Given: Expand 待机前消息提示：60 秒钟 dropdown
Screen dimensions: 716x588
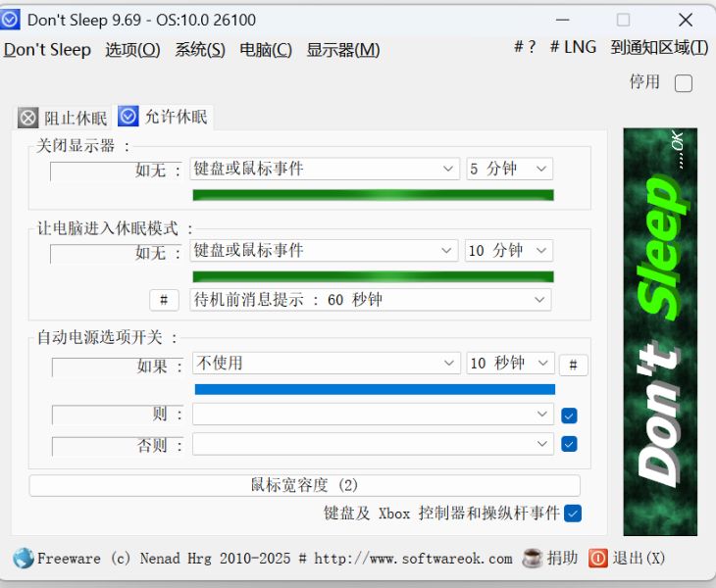Looking at the screenshot, I should coord(371,300).
